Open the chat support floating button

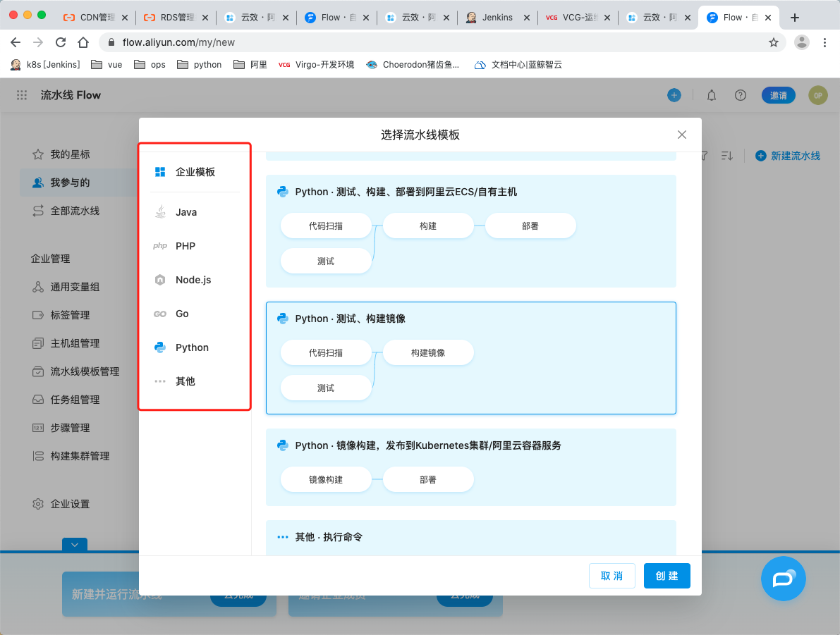point(783,579)
